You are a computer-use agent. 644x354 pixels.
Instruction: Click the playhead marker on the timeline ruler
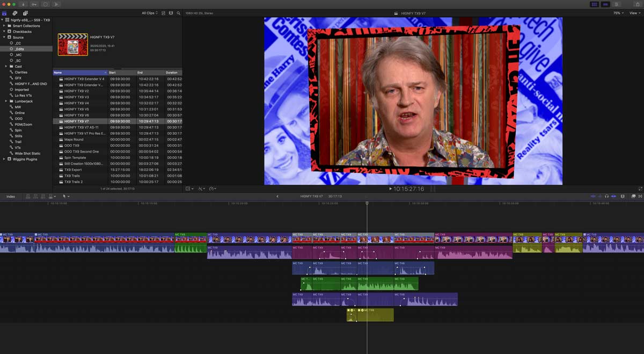click(x=367, y=203)
